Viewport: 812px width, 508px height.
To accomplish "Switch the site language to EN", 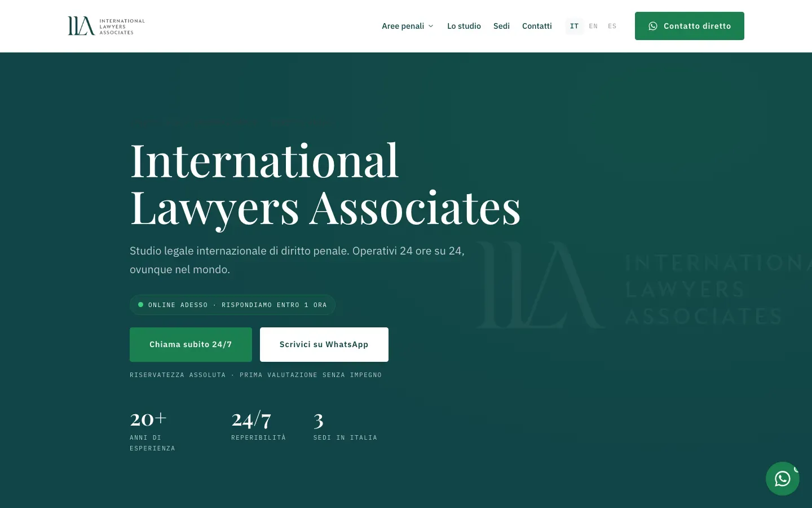I will click(x=593, y=26).
